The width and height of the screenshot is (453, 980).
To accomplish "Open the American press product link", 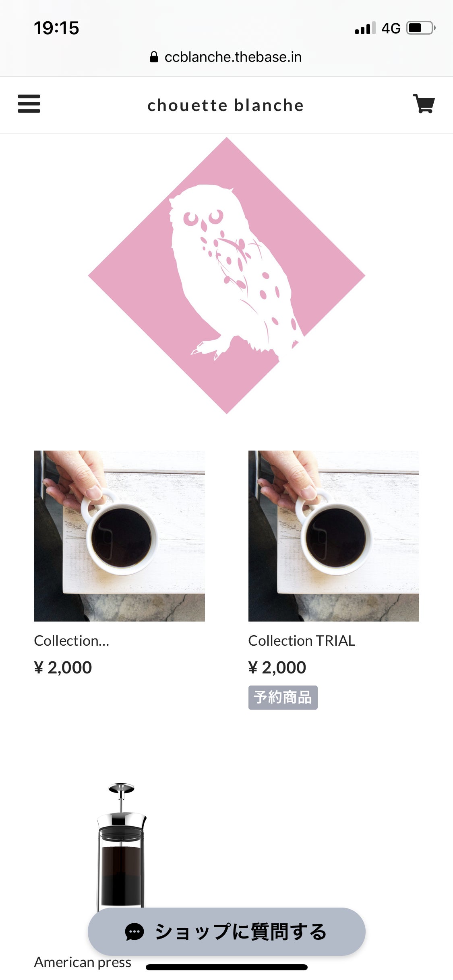I will [83, 962].
